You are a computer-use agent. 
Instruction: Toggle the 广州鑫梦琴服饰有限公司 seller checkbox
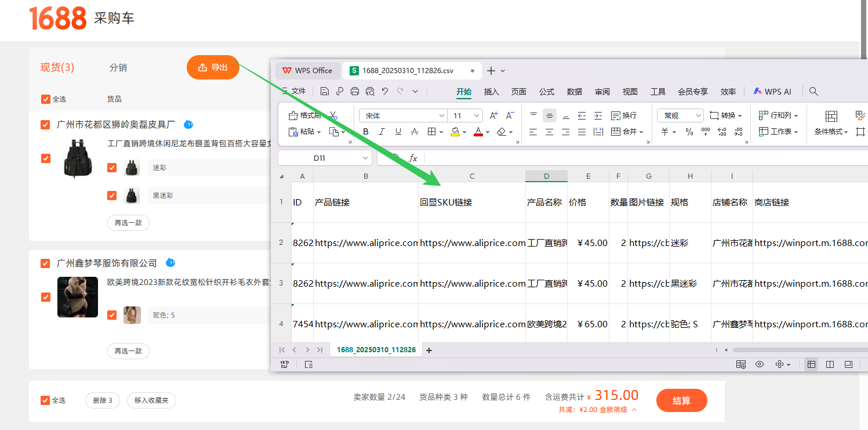(45, 263)
